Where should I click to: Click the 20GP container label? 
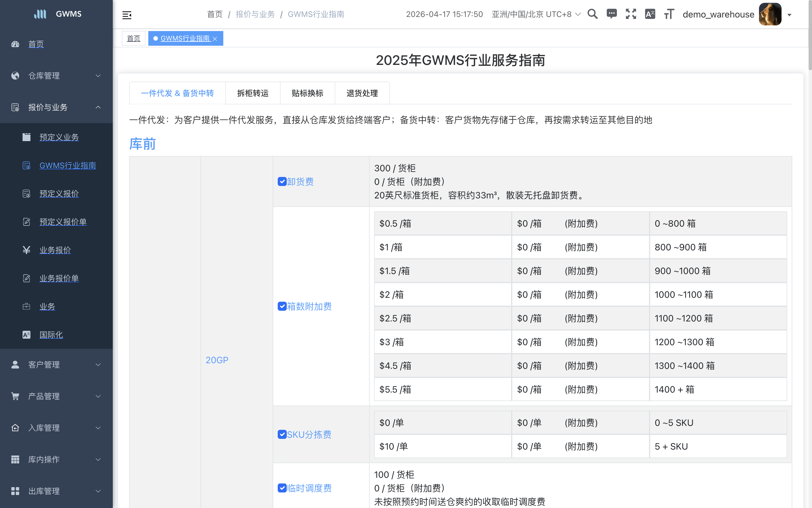click(x=217, y=360)
